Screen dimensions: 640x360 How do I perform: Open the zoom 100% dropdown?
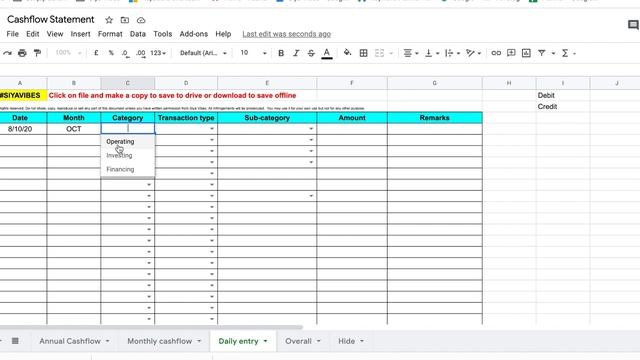pyautogui.click(x=68, y=53)
